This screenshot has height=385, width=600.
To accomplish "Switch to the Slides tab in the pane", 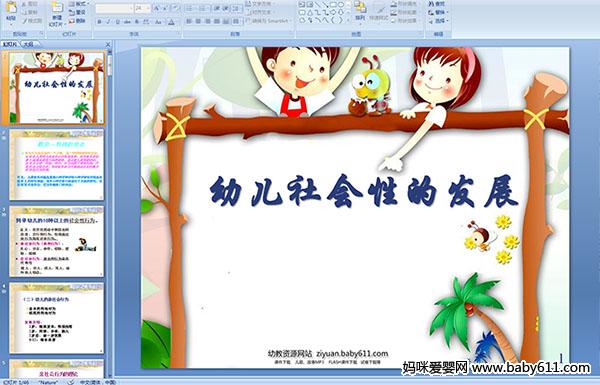I will click(10, 44).
